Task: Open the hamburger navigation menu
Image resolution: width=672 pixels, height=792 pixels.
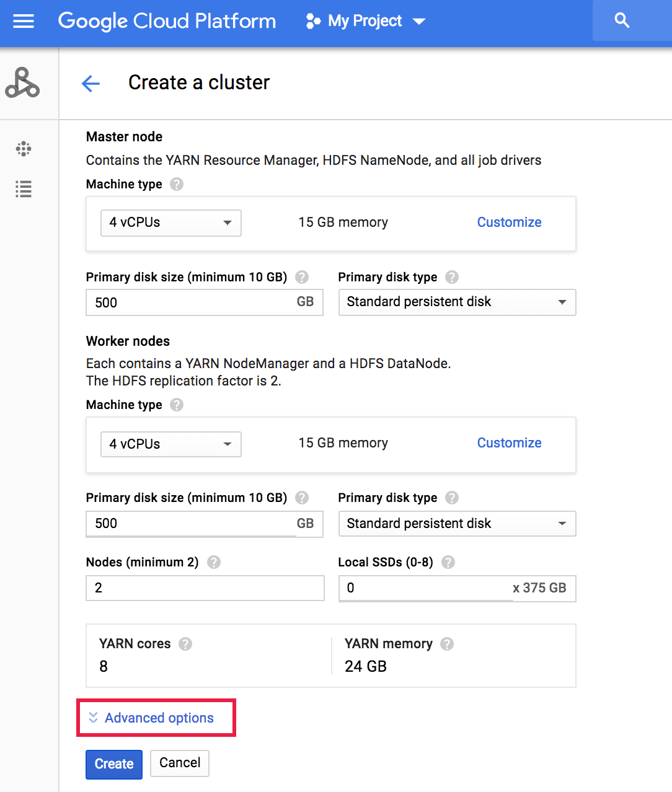Action: click(24, 21)
